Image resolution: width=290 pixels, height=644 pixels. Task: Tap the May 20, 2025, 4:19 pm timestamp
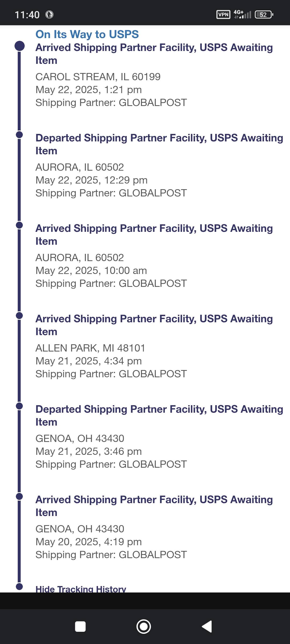89,542
